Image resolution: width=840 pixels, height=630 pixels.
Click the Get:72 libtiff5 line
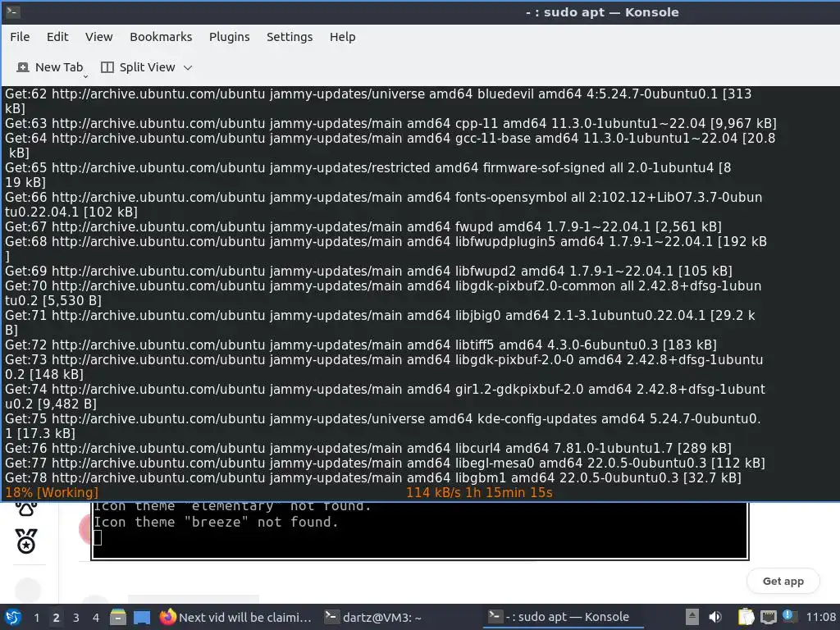click(361, 345)
